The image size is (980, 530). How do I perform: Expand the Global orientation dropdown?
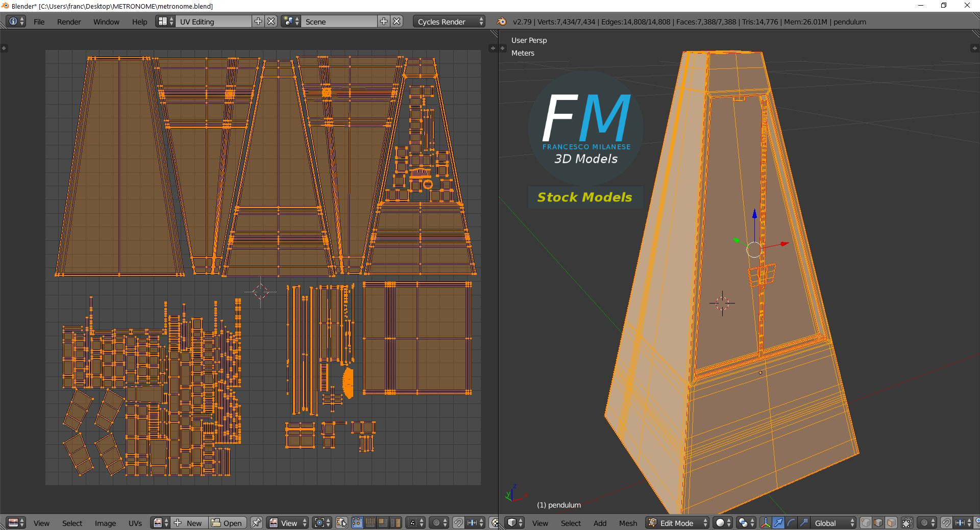point(832,523)
